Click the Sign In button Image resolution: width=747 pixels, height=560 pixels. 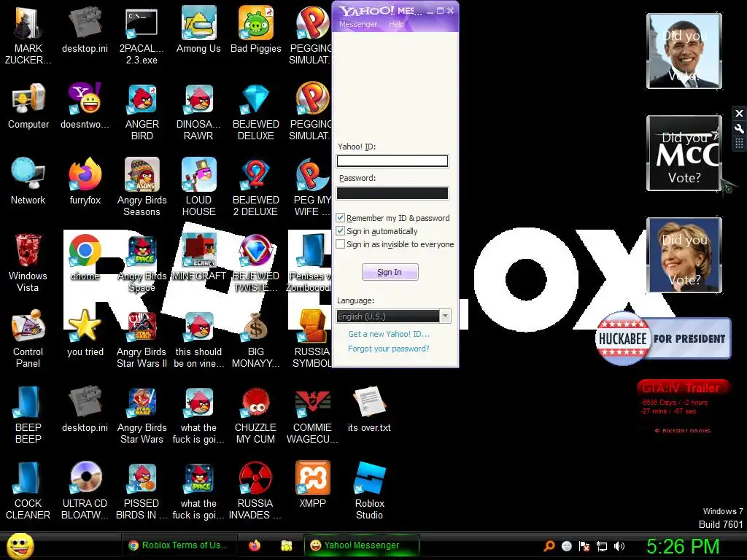point(390,272)
